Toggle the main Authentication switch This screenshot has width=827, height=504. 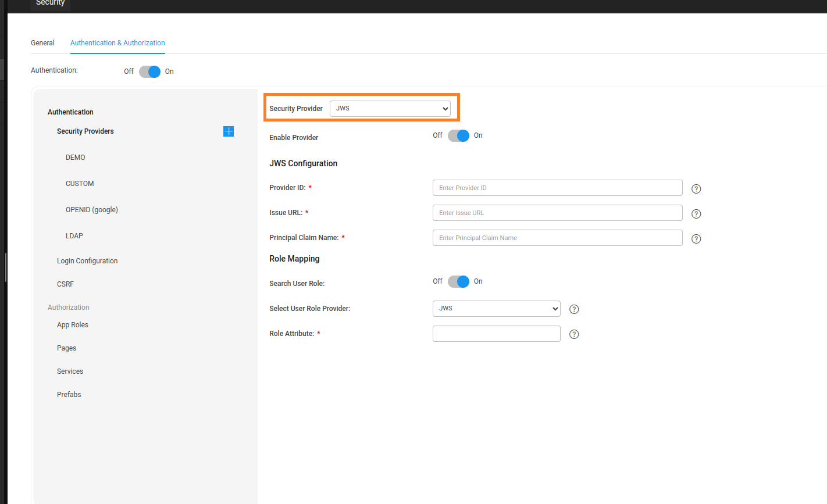149,72
